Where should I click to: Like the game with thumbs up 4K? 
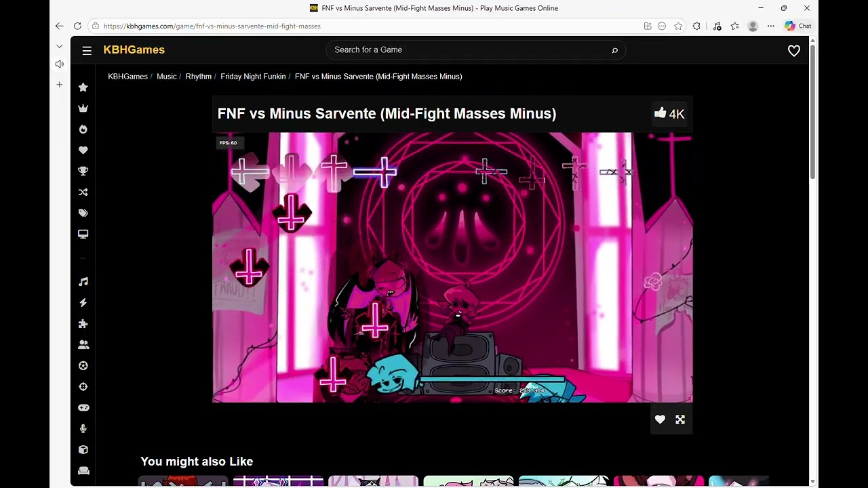(669, 114)
